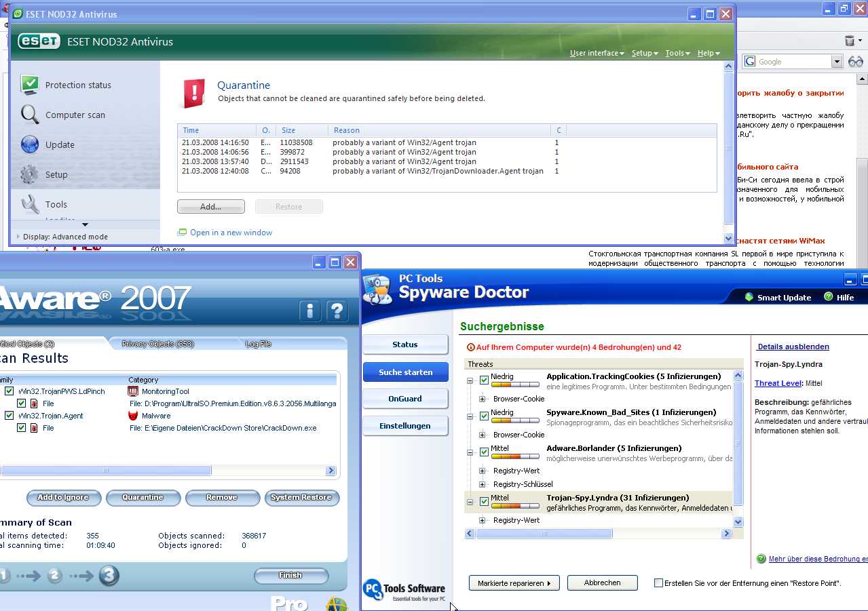868x611 pixels.
Task: Click the ESET title bar app icon
Action: tap(17, 14)
